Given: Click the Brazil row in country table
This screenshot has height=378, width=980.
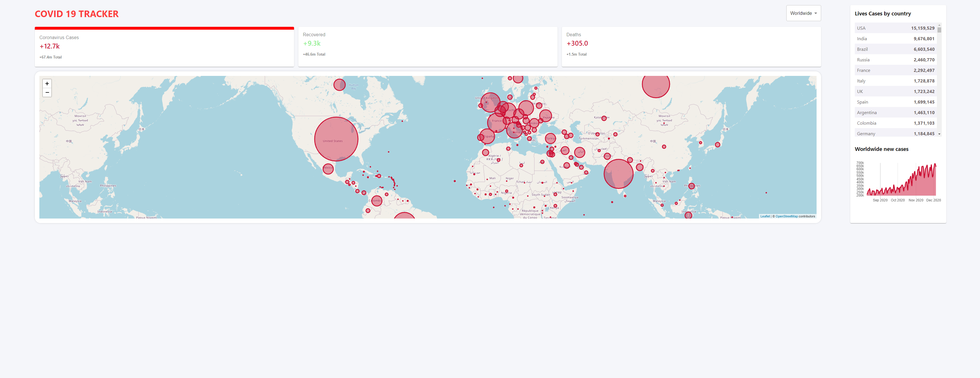Looking at the screenshot, I should [x=895, y=49].
